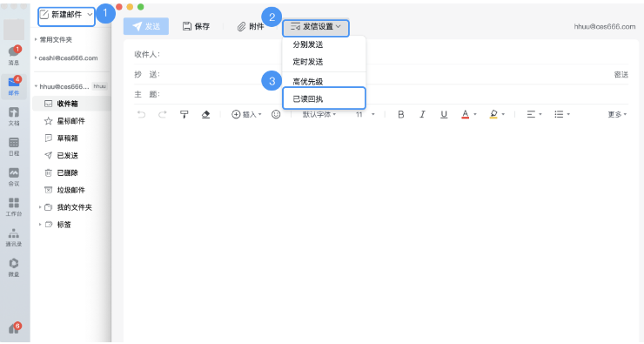Open the 通讯录 contacts sidebar icon
Screen dimensions: 644x344
coord(14,237)
